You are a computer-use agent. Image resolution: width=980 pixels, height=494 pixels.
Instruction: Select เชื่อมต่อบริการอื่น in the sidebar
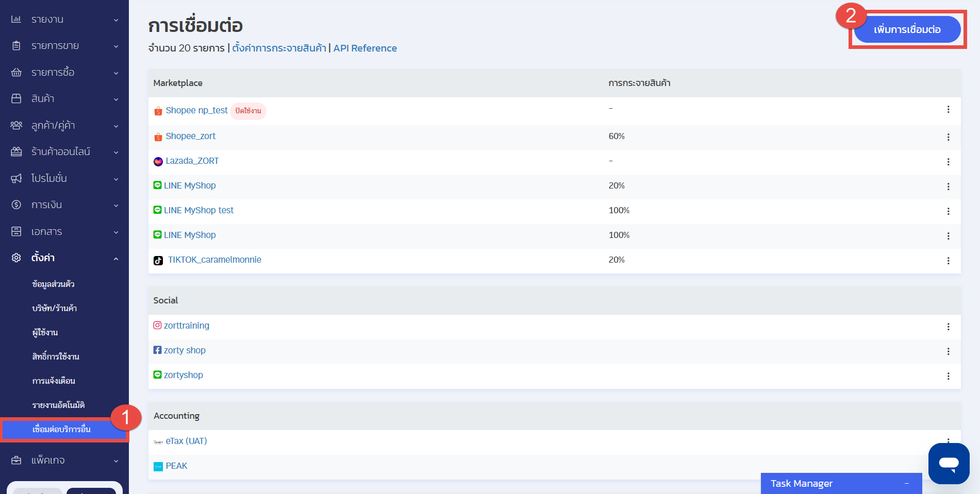click(x=64, y=429)
